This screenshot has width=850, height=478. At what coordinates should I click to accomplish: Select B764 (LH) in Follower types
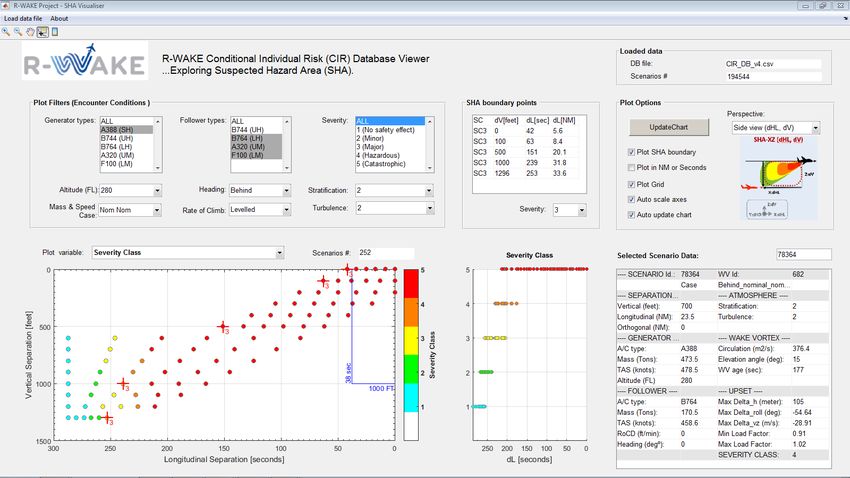256,138
